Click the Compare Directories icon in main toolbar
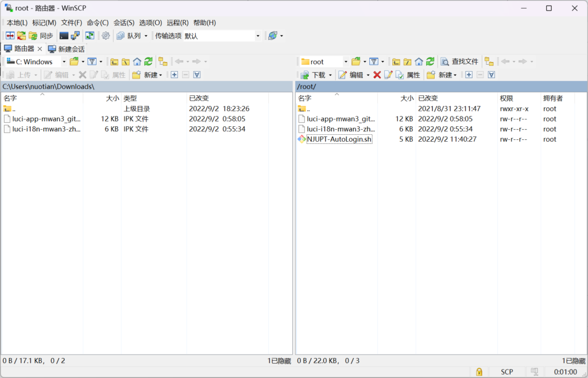Viewport: 588px width, 378px height. 10,36
